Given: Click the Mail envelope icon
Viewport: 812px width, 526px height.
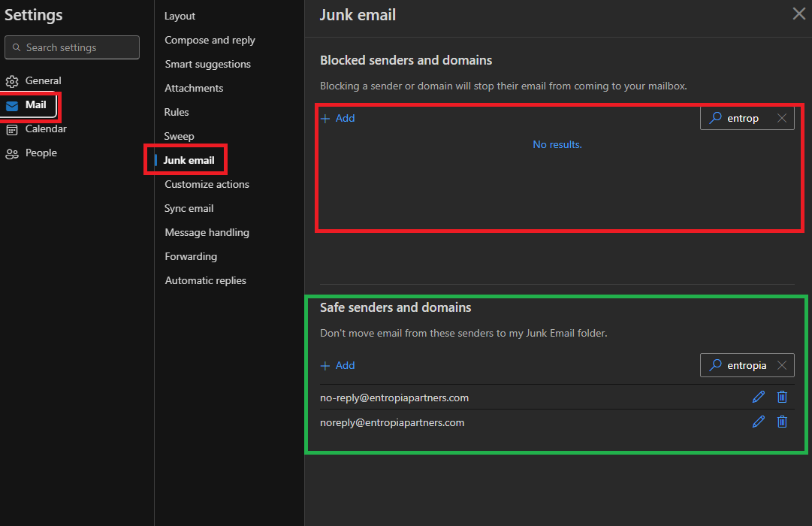Looking at the screenshot, I should (x=12, y=106).
